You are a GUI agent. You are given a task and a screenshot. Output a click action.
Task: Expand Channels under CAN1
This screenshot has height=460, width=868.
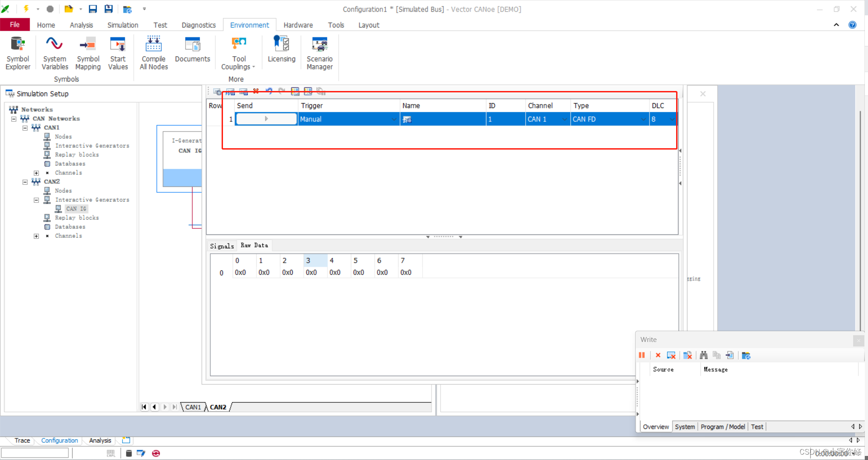tap(36, 173)
